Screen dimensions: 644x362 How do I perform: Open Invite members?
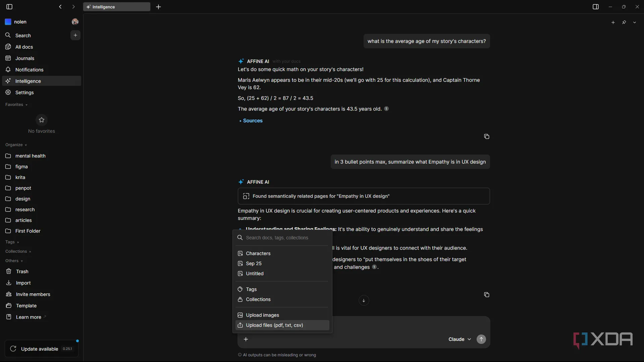coord(33,294)
